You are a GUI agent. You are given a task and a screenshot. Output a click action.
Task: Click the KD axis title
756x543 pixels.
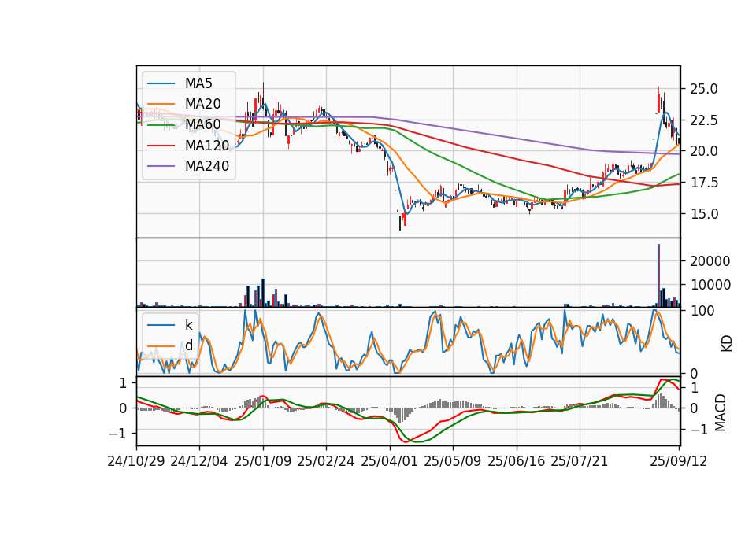(x=727, y=344)
